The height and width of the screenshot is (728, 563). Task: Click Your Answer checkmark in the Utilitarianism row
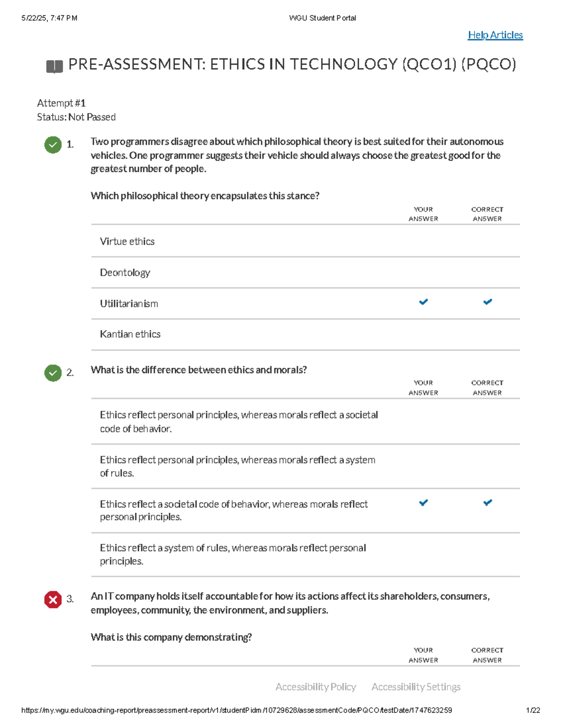coord(423,302)
